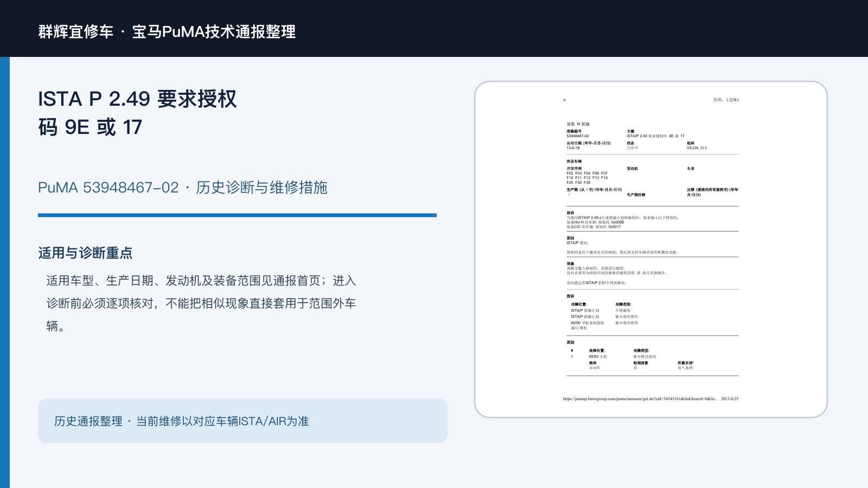The width and height of the screenshot is (868, 488).
Task: Open the PuMA document page thumbnail
Action: tap(651, 249)
